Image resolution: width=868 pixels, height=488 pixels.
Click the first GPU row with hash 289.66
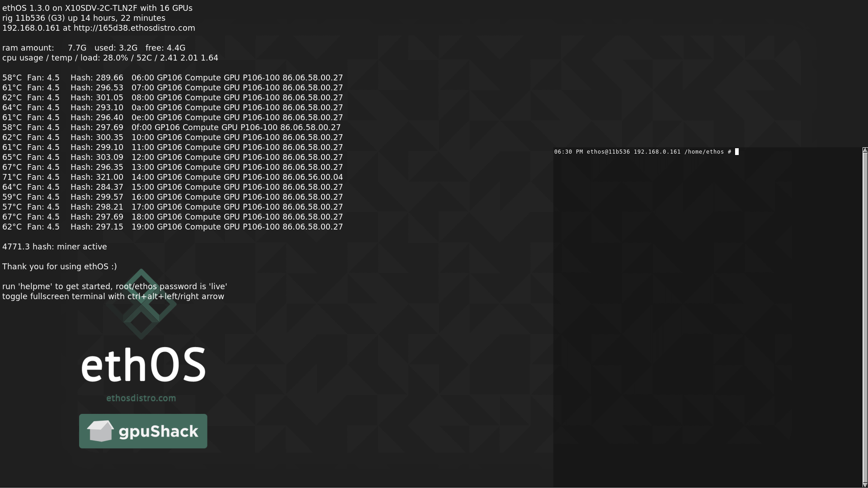click(x=172, y=78)
